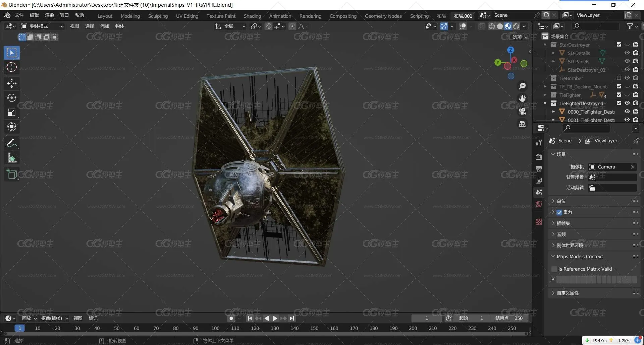Activate the Transform tool

[12, 127]
